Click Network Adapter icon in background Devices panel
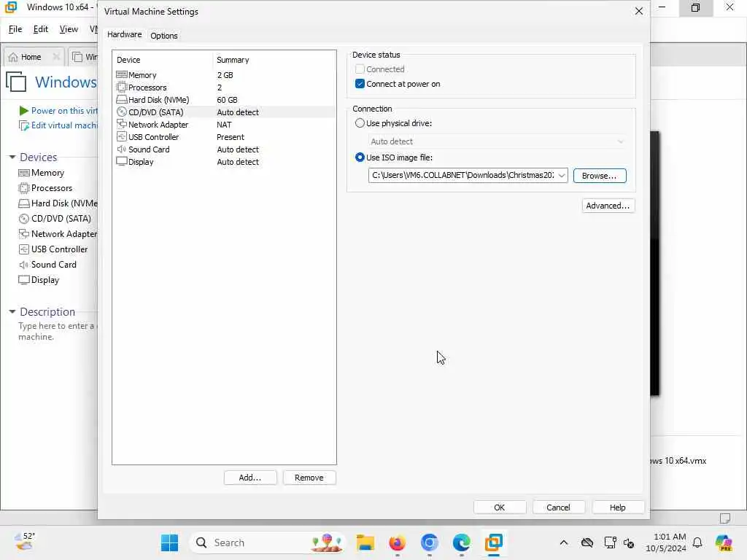Image resolution: width=747 pixels, height=560 pixels. [24, 234]
